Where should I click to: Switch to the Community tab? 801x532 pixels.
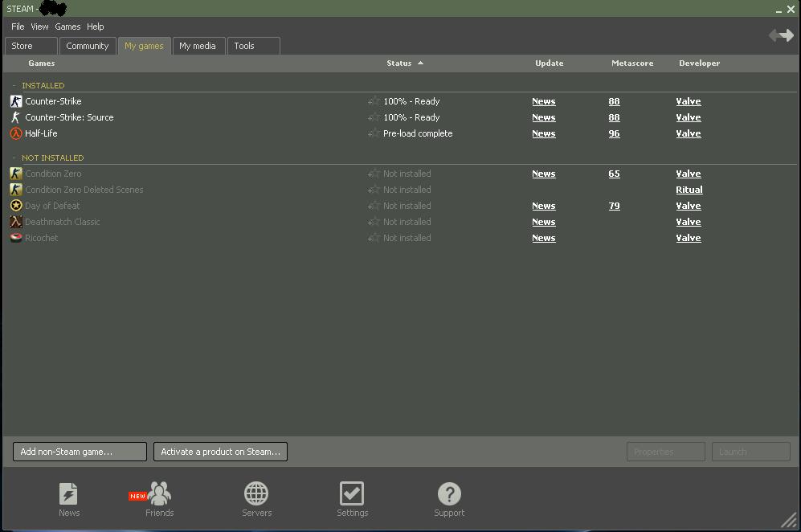coord(88,46)
